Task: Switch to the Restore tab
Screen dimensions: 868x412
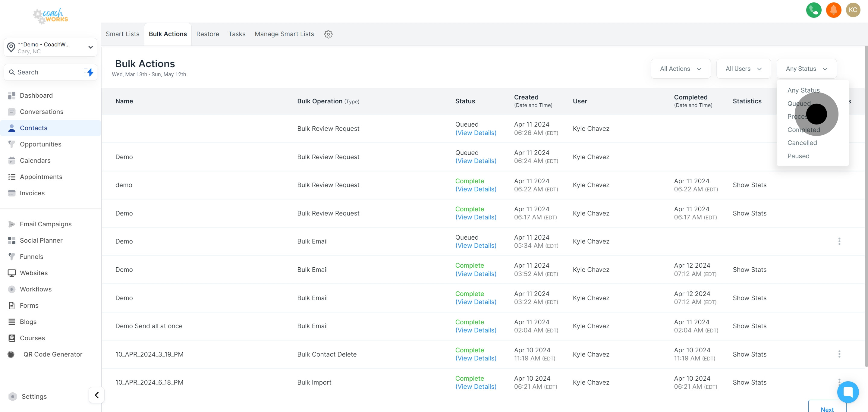Action: tap(208, 34)
